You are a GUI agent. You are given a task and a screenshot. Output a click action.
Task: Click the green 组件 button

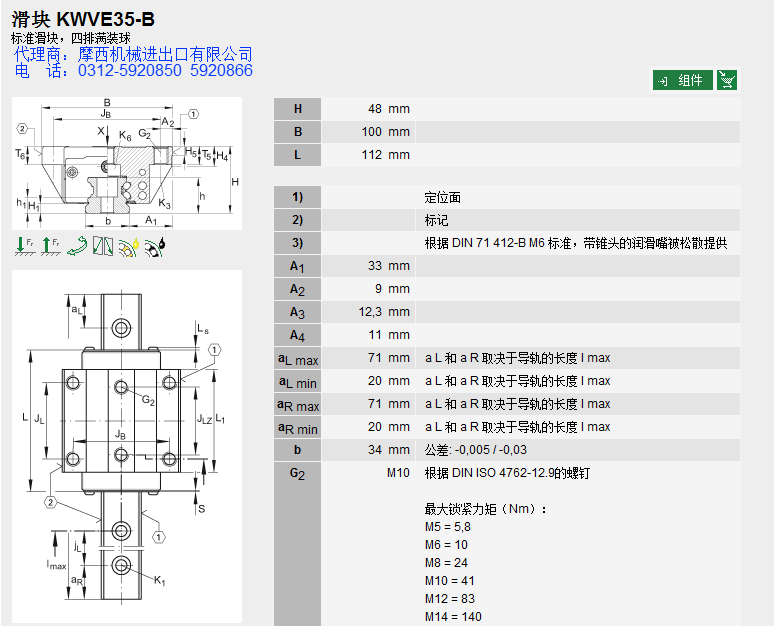[x=683, y=81]
